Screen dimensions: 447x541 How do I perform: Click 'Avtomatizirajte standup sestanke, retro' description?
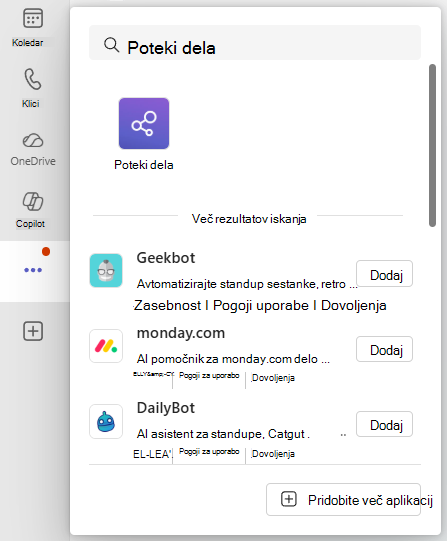247,284
